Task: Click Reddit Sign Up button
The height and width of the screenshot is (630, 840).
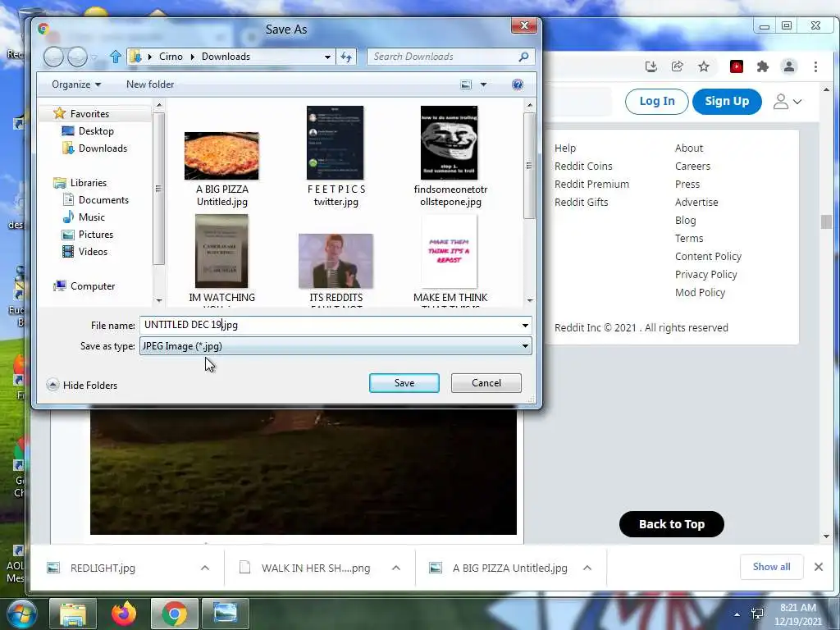Action: click(727, 101)
